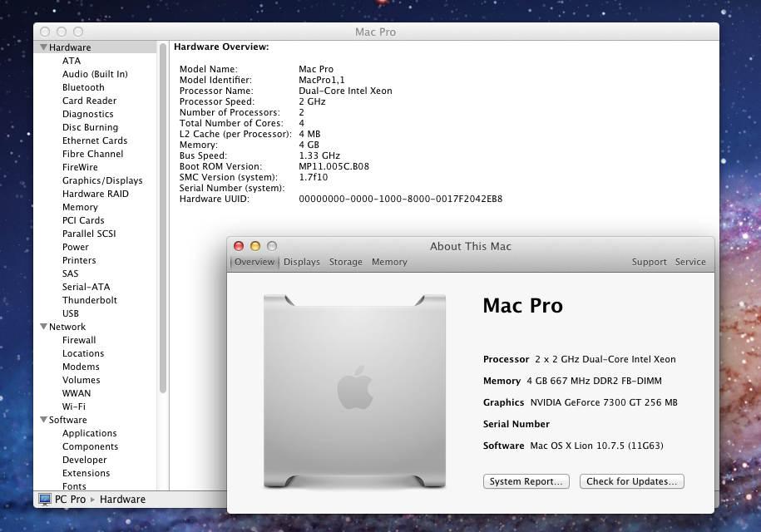
Task: Select Applications under Software
Action: tap(89, 433)
